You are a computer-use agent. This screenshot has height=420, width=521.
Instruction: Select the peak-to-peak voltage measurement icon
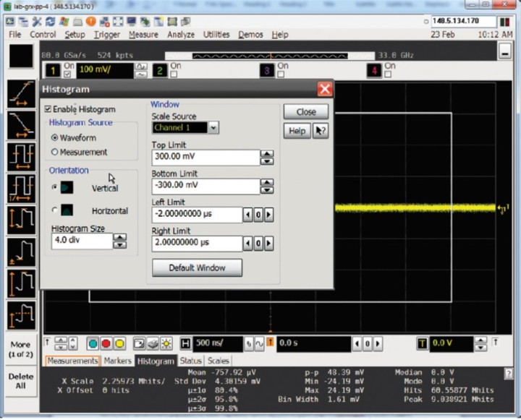pos(21,220)
